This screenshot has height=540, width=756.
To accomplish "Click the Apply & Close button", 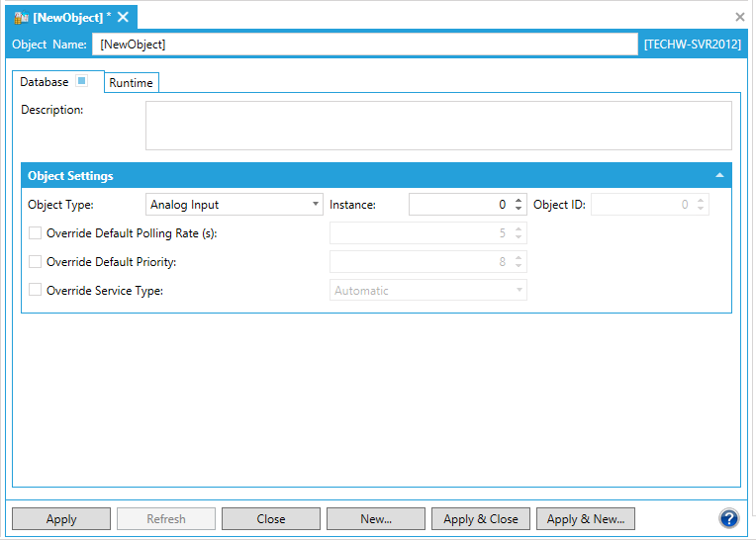I will pos(481,519).
